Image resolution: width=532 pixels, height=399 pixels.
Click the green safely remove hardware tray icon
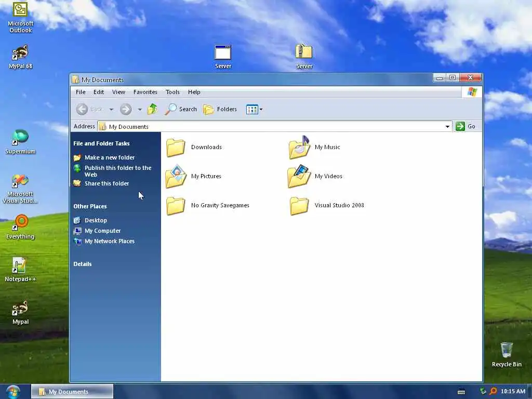point(483,391)
